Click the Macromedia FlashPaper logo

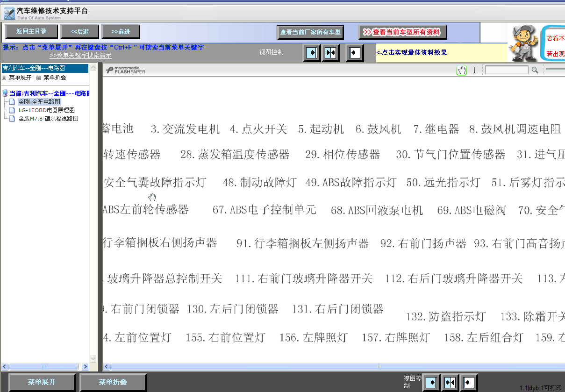(x=126, y=70)
